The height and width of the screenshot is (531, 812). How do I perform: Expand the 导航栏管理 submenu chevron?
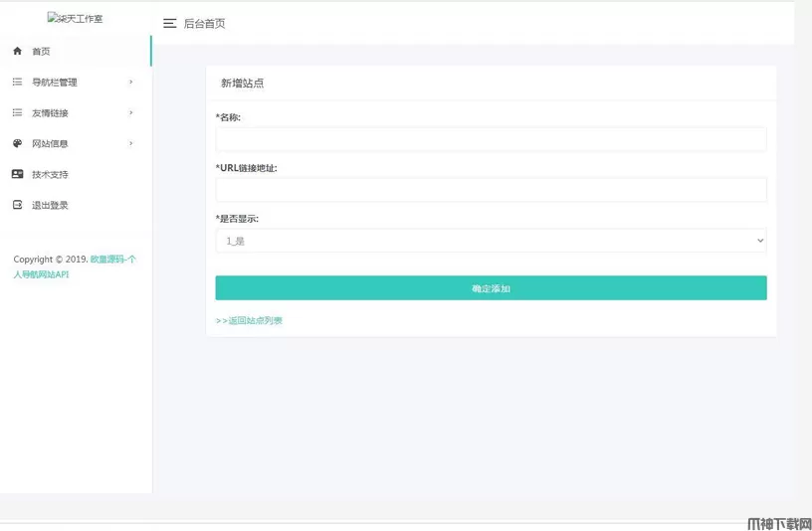pos(131,82)
